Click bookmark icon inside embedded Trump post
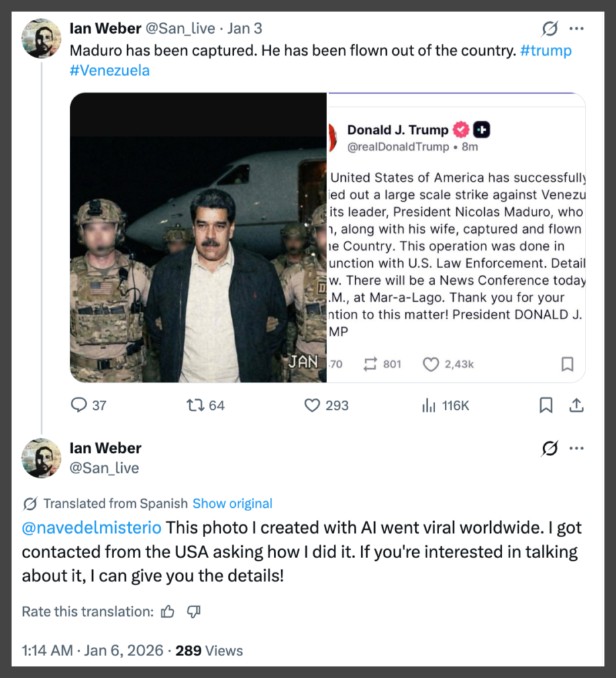 [567, 363]
